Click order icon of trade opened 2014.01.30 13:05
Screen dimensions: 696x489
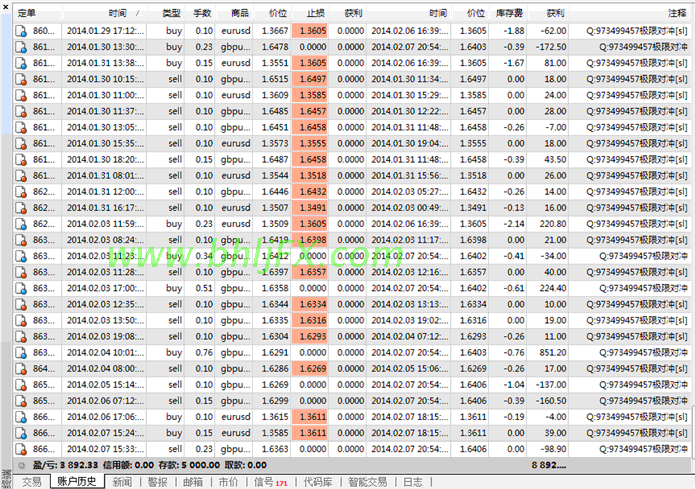point(21,127)
